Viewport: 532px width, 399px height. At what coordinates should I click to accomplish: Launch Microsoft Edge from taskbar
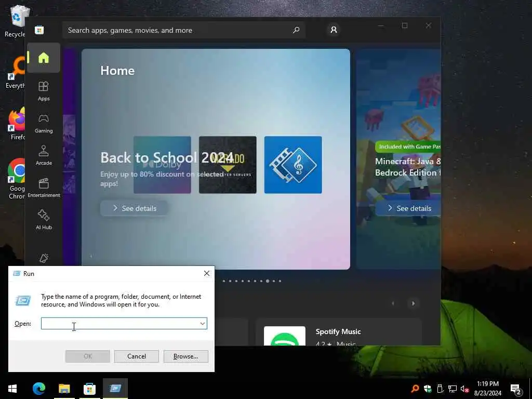39,389
